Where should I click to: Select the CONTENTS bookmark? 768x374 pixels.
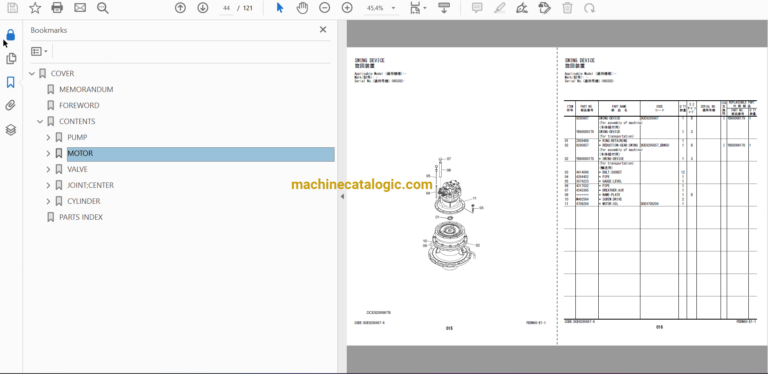(x=77, y=121)
